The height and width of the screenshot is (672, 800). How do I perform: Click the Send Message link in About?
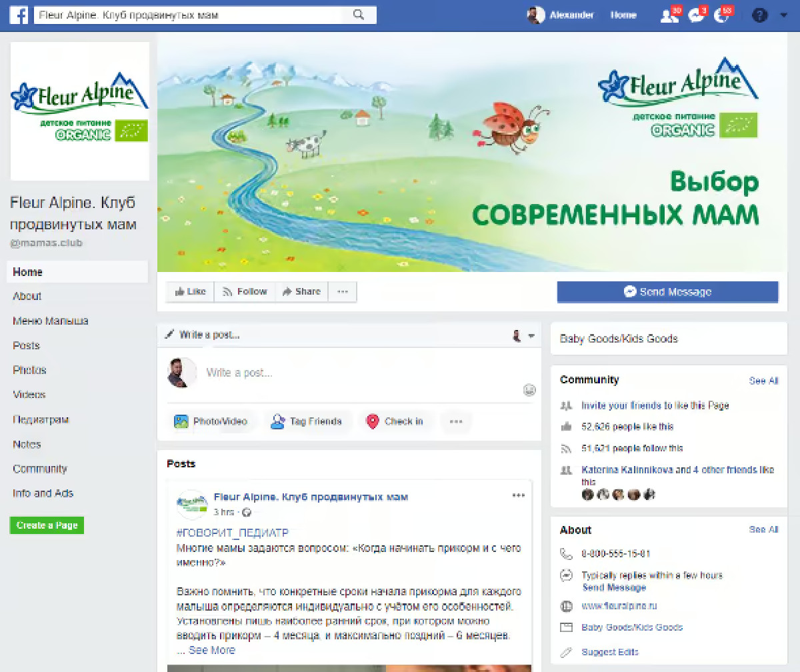614,587
